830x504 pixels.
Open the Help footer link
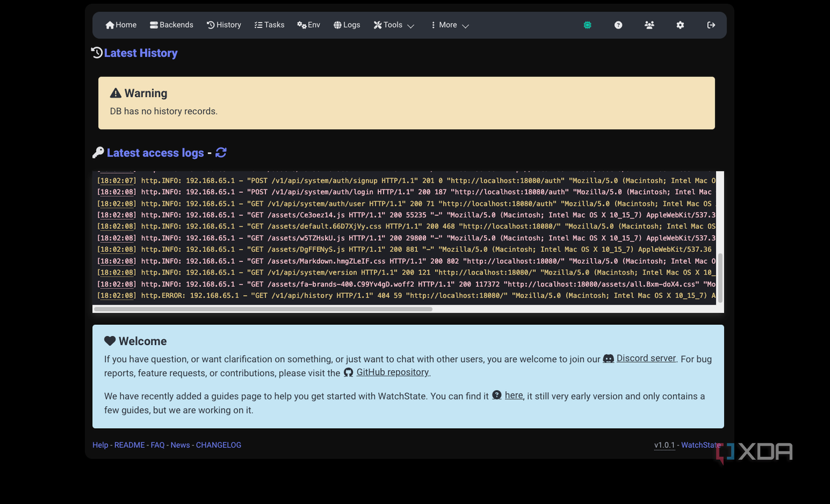pos(100,445)
